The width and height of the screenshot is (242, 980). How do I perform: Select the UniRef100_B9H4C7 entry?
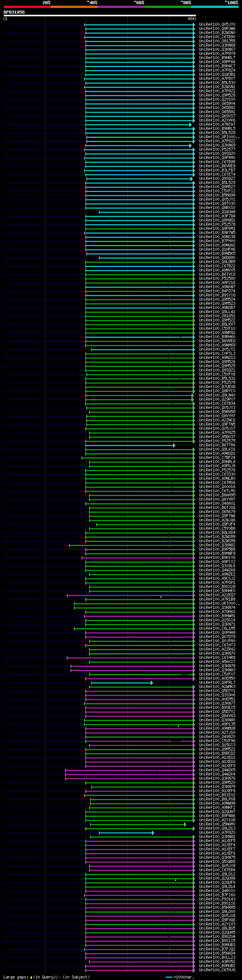tap(217, 66)
